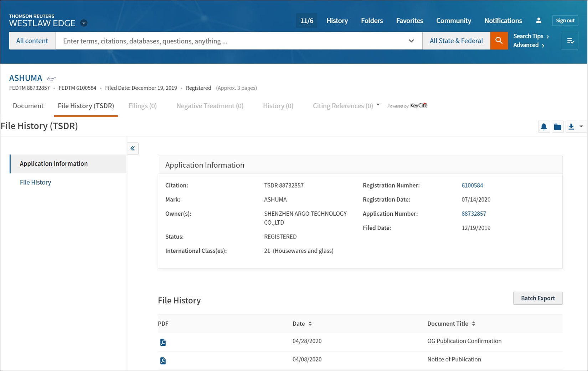Select the File History (TSDR) tab

86,106
